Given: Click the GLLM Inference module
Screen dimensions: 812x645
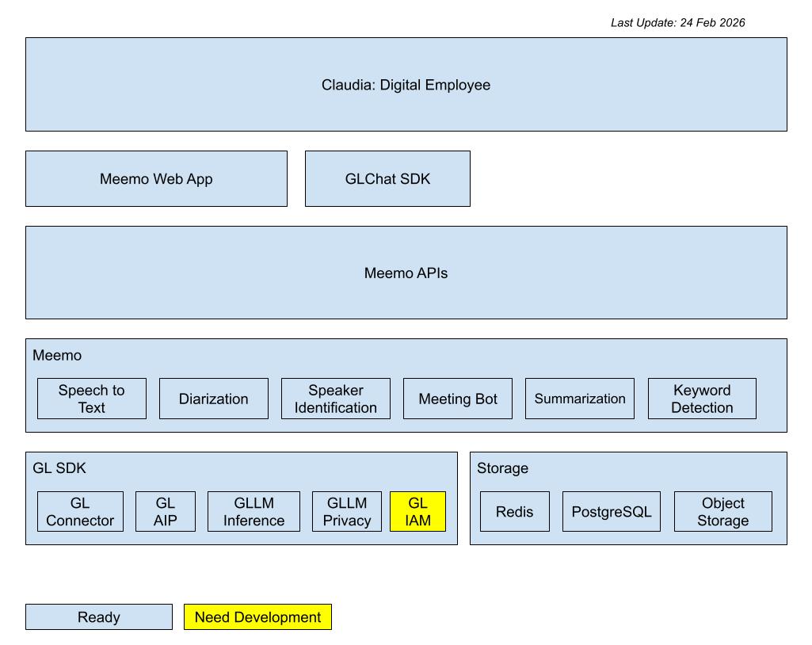Looking at the screenshot, I should click(x=254, y=512).
